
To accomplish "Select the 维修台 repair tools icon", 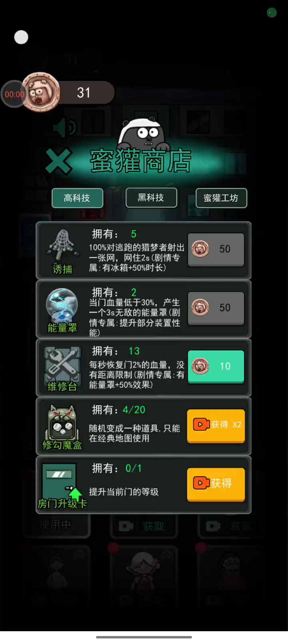I will 62,368.
